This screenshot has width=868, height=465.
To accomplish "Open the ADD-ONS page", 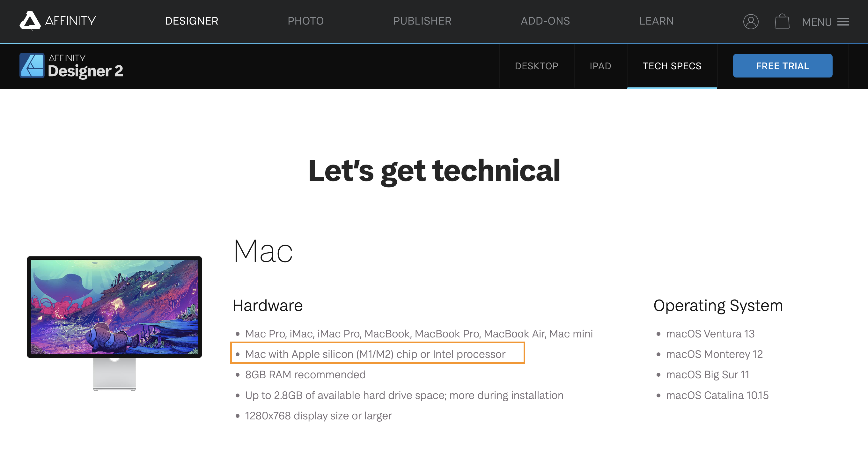I will pyautogui.click(x=545, y=21).
